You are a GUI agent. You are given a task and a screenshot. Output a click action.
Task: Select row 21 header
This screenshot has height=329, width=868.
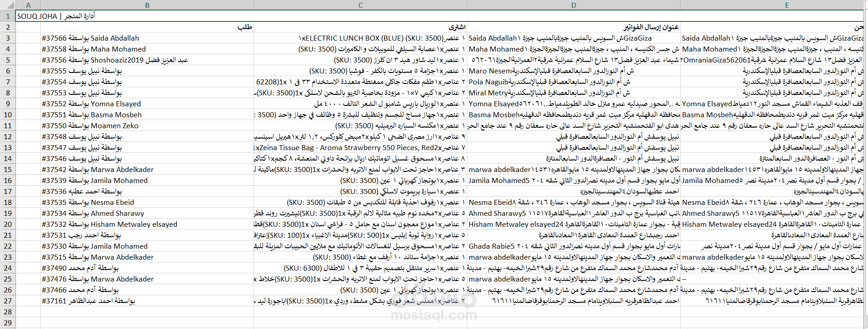pyautogui.click(x=7, y=235)
